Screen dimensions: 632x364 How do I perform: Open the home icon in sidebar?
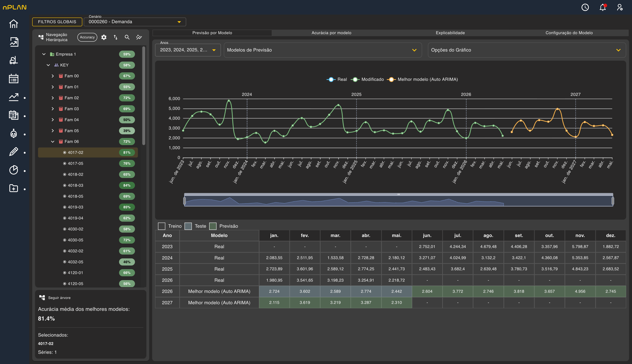pyautogui.click(x=14, y=24)
